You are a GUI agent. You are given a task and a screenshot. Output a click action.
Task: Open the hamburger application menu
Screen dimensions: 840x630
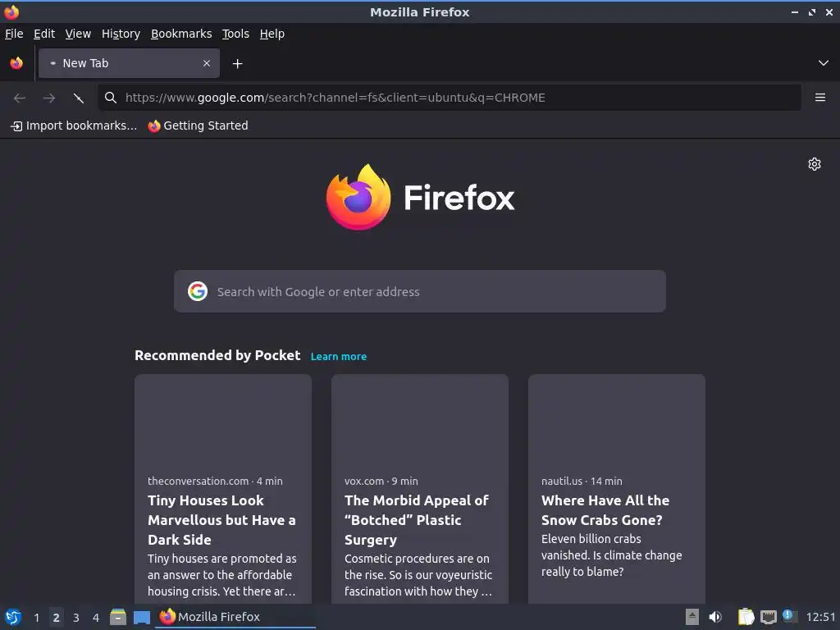click(820, 98)
